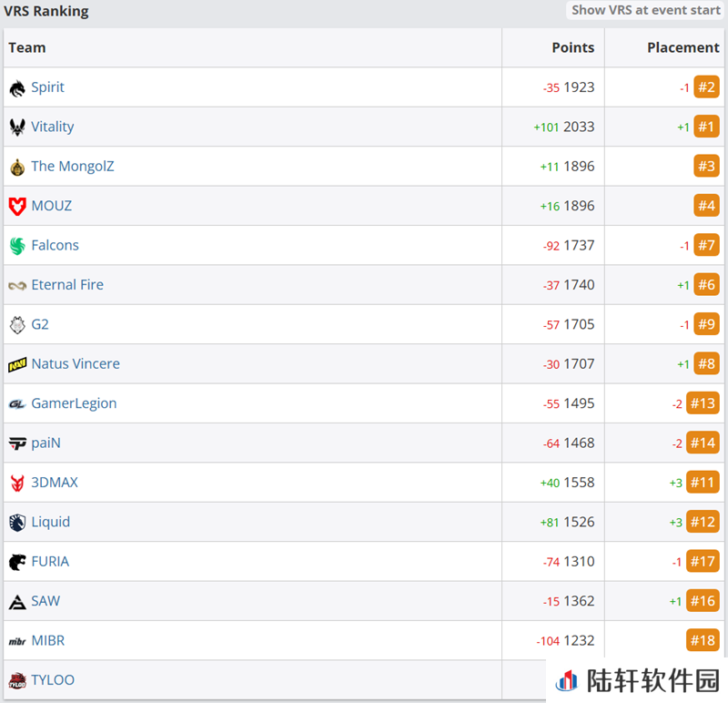The width and height of the screenshot is (728, 703).
Task: Click the Falcons green logo icon
Action: point(17,246)
